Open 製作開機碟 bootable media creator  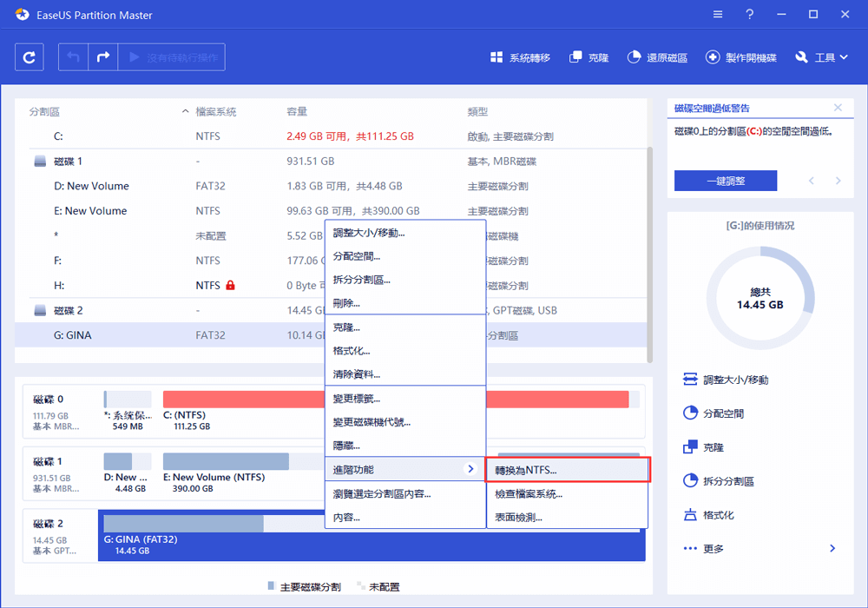(740, 57)
